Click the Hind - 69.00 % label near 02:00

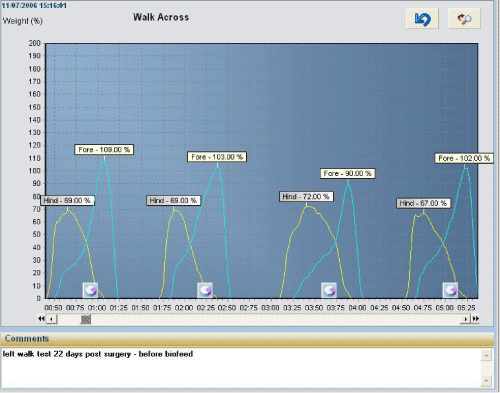pyautogui.click(x=174, y=200)
